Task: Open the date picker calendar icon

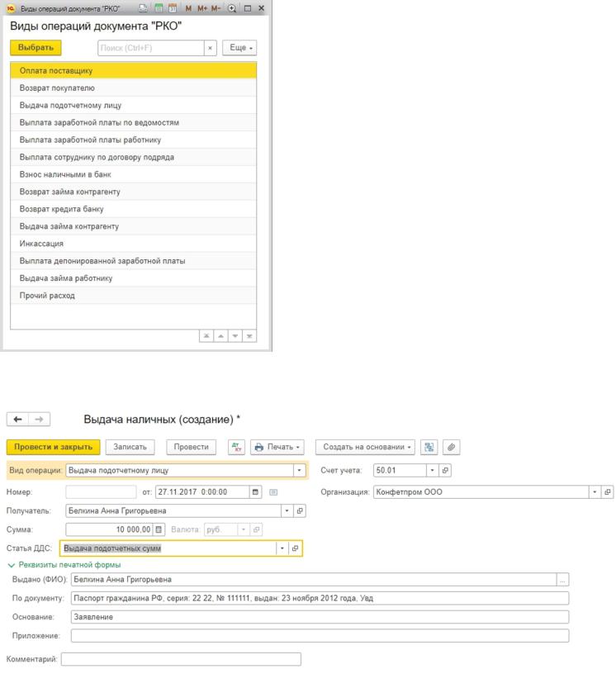Action: [255, 492]
